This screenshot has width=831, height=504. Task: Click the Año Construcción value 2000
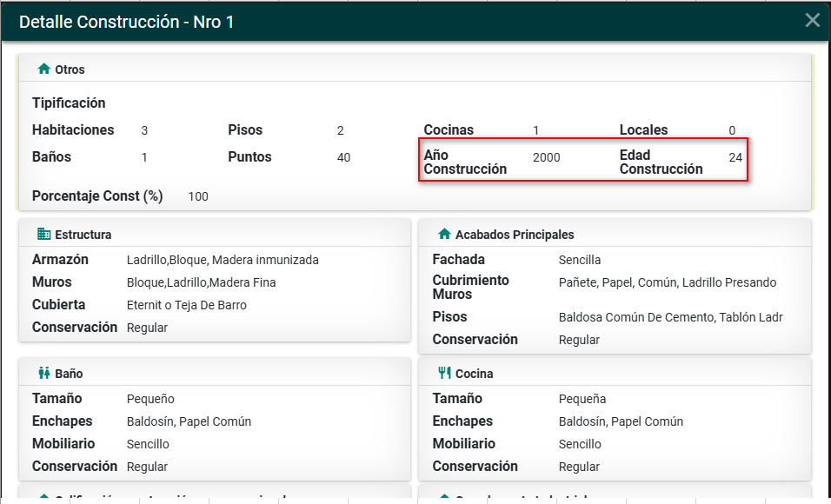[547, 157]
